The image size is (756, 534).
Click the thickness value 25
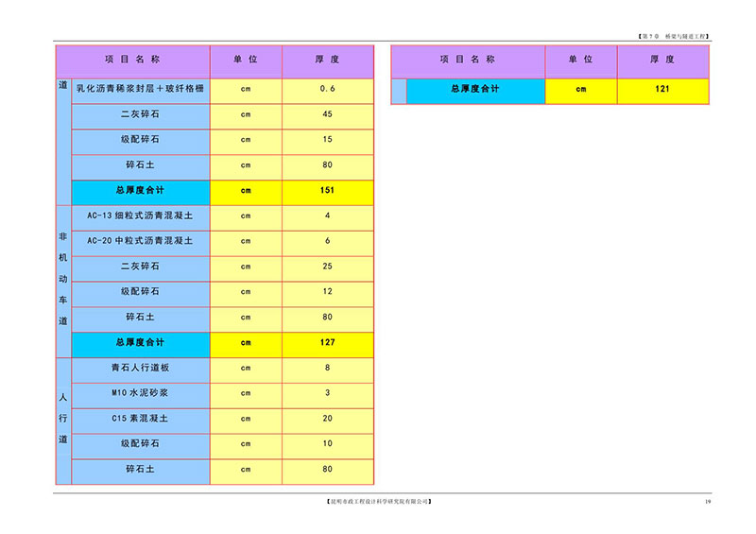click(x=328, y=267)
